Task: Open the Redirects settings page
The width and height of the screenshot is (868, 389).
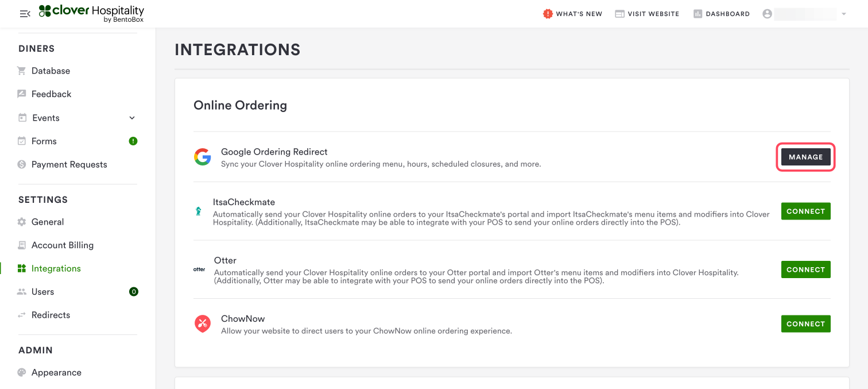Action: (x=51, y=315)
